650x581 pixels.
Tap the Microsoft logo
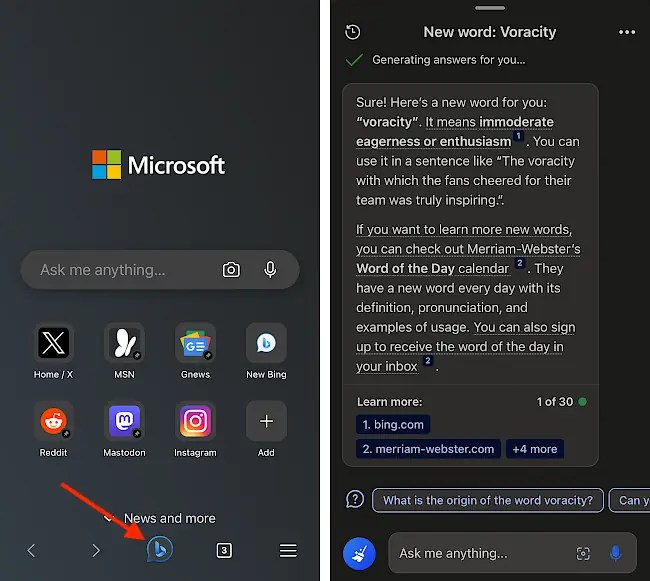tap(158, 165)
